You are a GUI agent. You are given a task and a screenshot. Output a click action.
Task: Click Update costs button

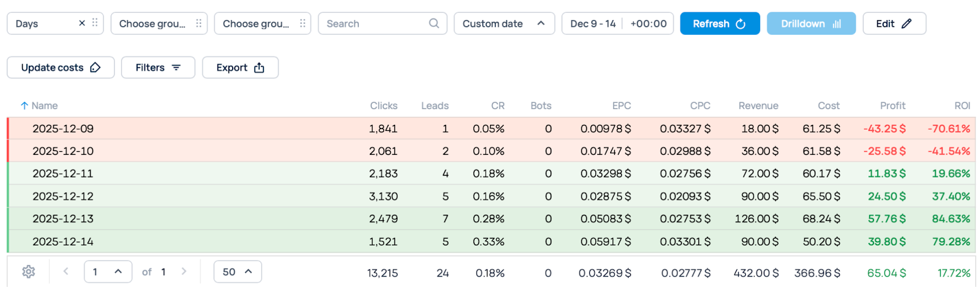61,67
